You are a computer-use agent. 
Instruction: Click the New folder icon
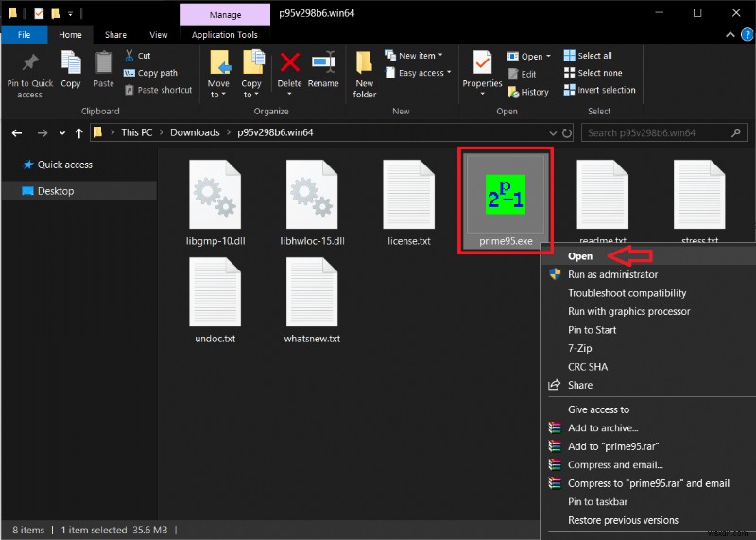pyautogui.click(x=365, y=62)
